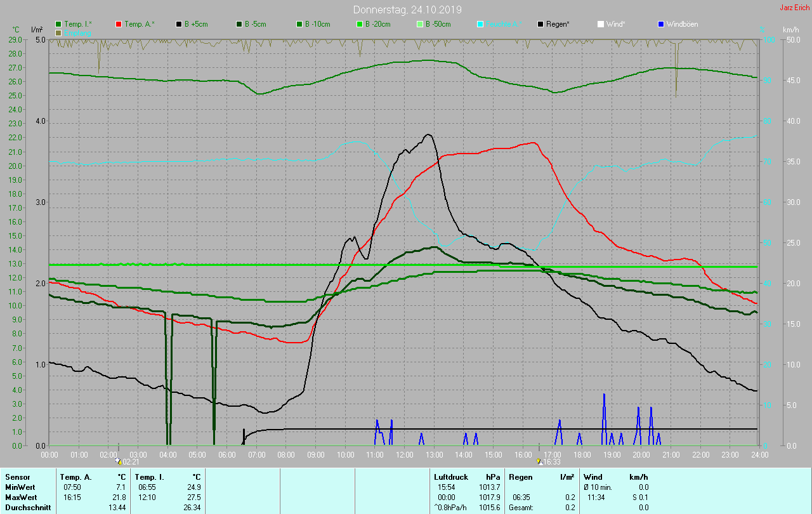Screen dimensions: 812x514
Task: Click the Temp. A. MaxWert value 21.8
Action: [x=119, y=497]
